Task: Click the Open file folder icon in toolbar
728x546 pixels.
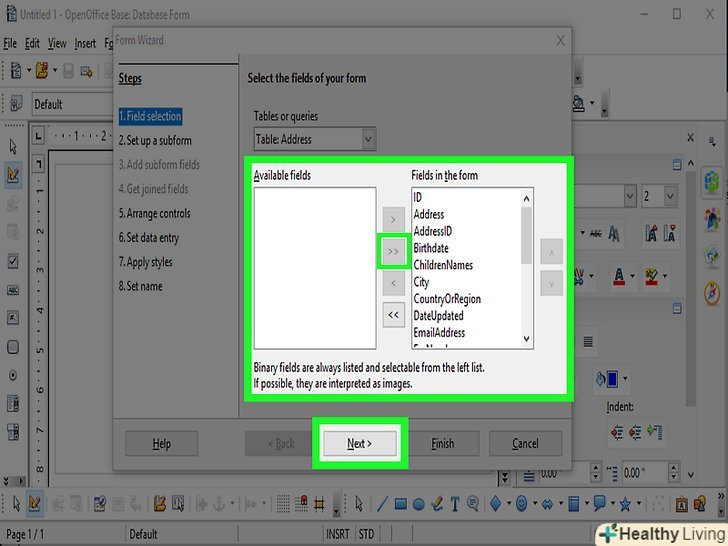Action: [x=42, y=71]
